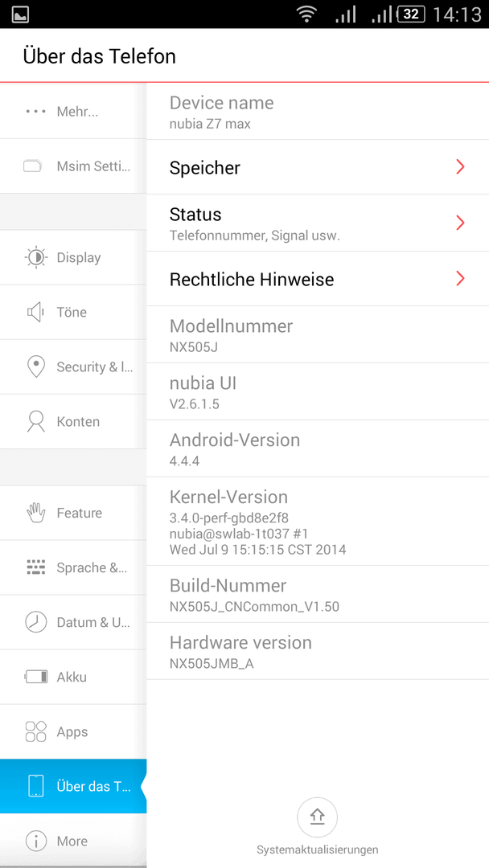Open Konten settings in sidebar
Image resolution: width=489 pixels, height=868 pixels.
click(x=73, y=421)
